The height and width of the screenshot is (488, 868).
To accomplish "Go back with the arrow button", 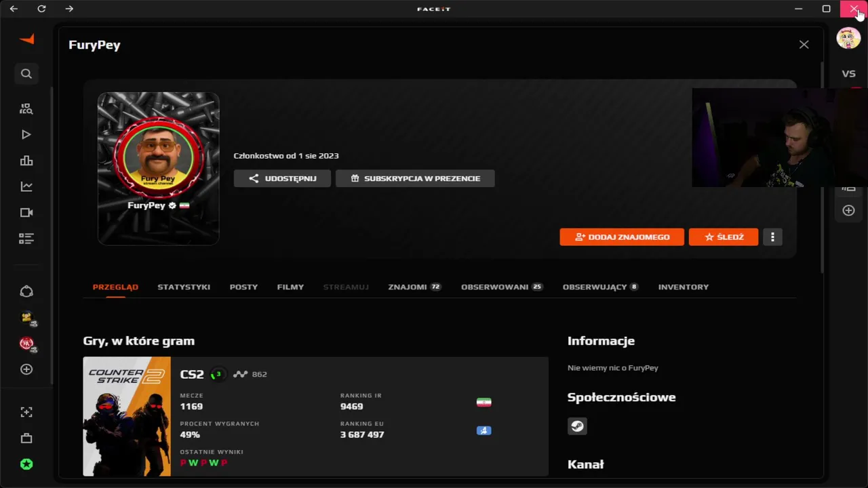I will pos(14,9).
